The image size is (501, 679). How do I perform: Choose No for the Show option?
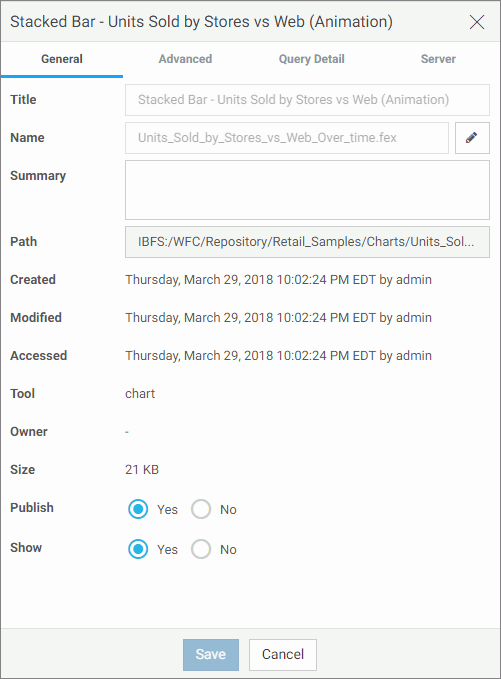tap(201, 549)
